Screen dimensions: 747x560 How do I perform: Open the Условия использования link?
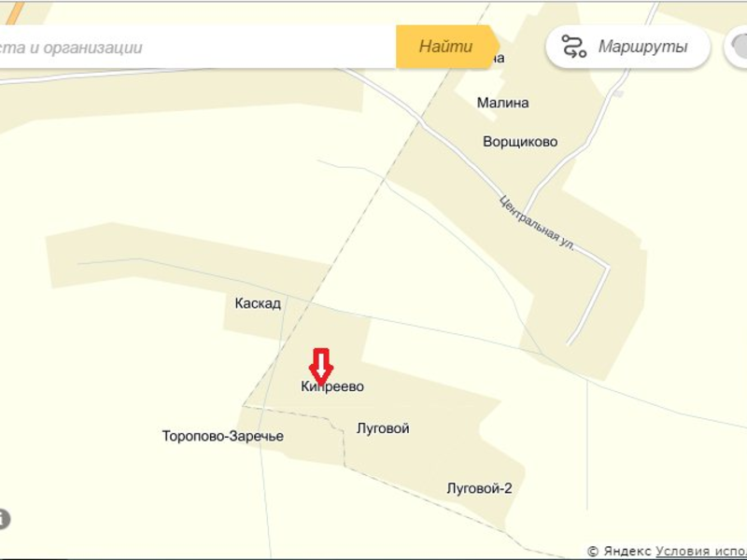click(701, 552)
